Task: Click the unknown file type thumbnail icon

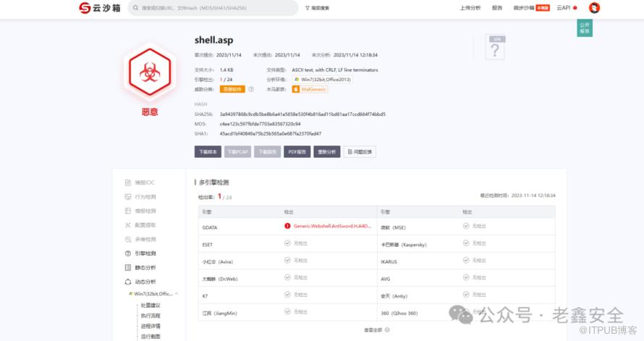Action: click(495, 49)
